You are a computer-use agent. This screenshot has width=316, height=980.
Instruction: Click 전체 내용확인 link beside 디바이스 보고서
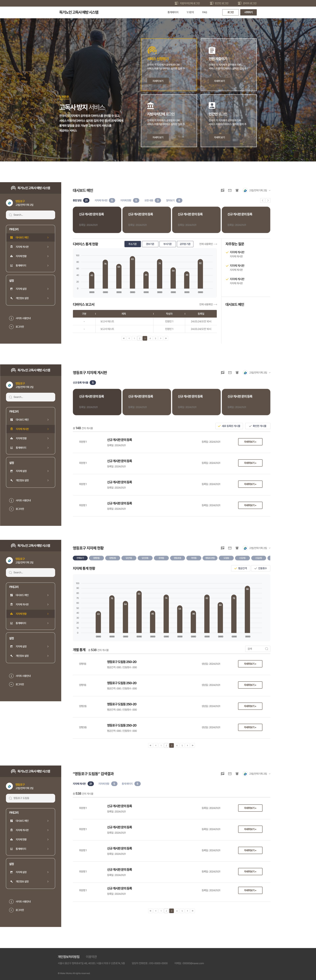[x=208, y=305]
